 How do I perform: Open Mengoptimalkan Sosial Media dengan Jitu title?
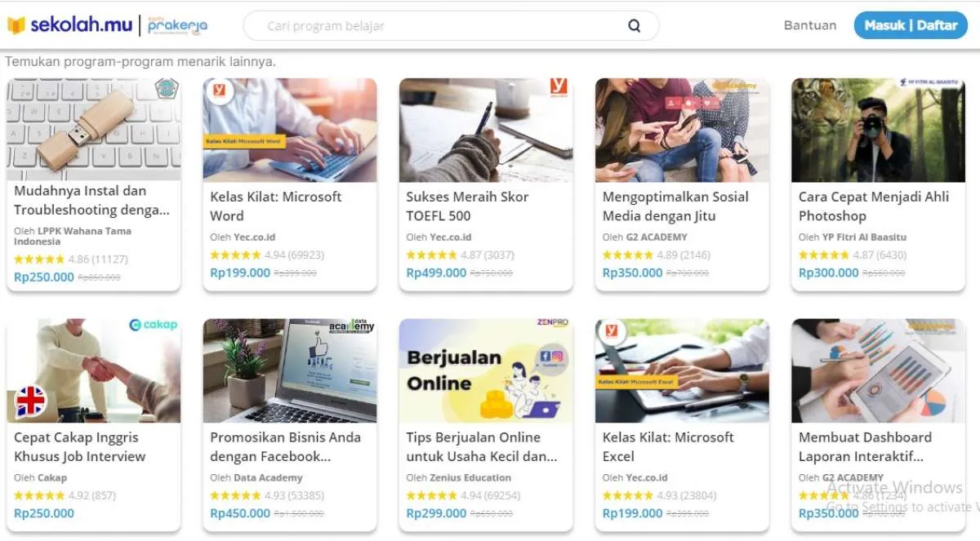pos(675,206)
